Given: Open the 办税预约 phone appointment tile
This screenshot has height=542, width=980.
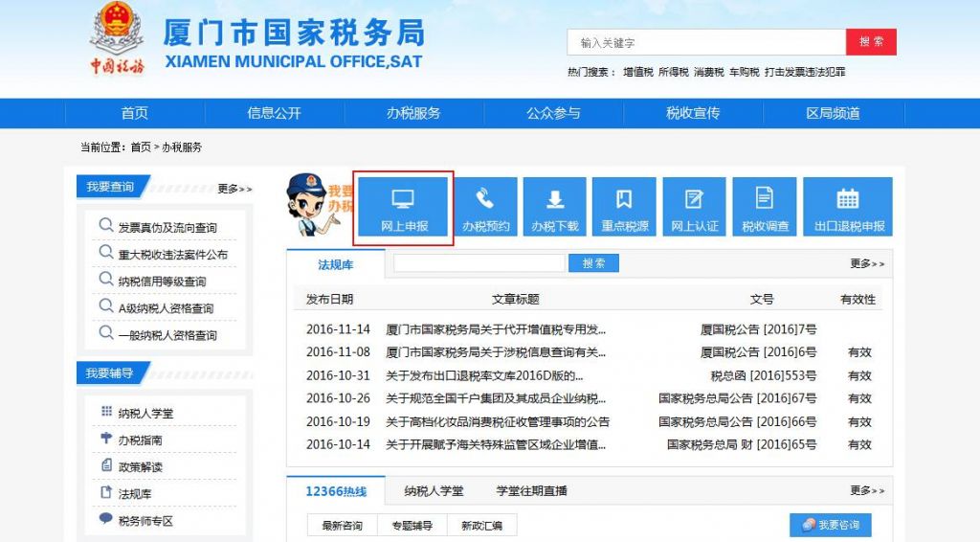Looking at the screenshot, I should point(485,207).
